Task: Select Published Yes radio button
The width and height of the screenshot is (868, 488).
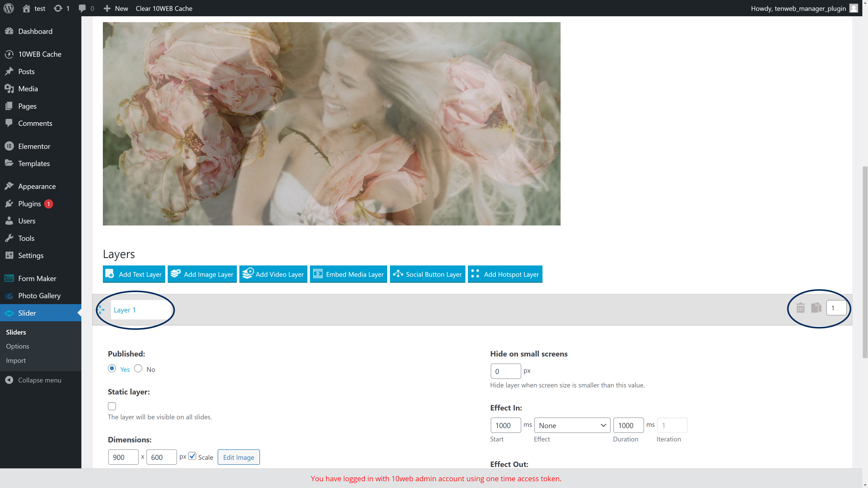Action: tap(112, 368)
